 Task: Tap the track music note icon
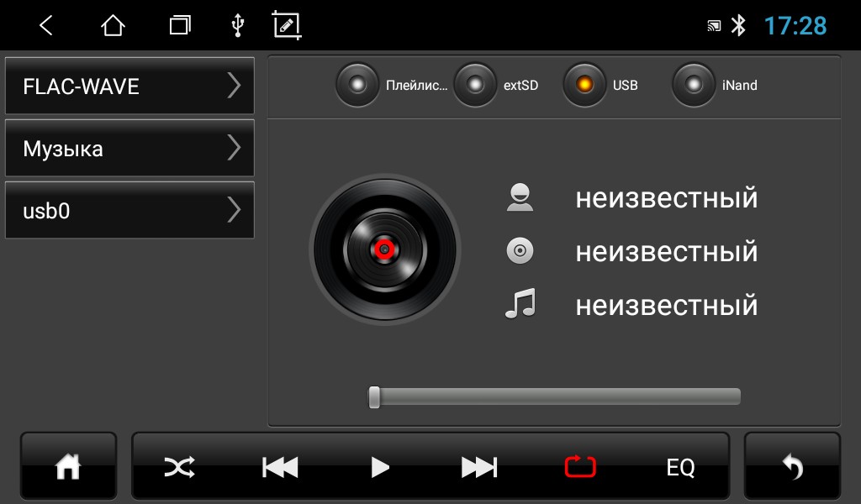click(x=520, y=304)
